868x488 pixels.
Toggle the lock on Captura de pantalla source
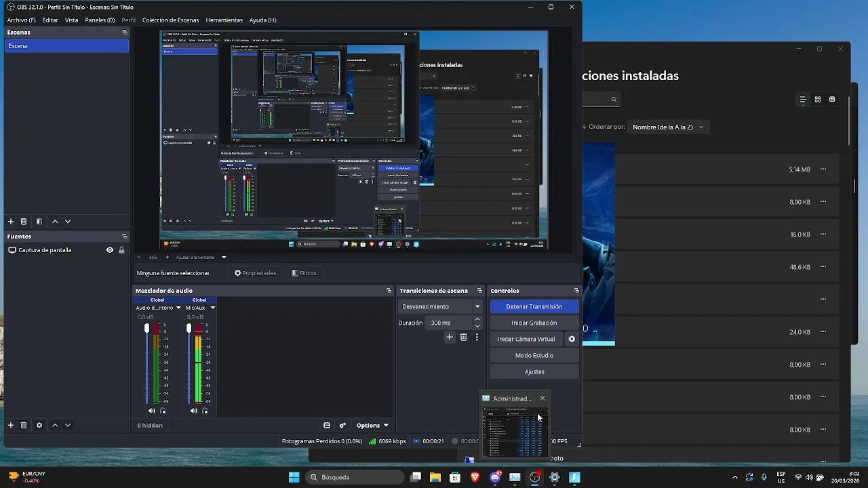(121, 250)
